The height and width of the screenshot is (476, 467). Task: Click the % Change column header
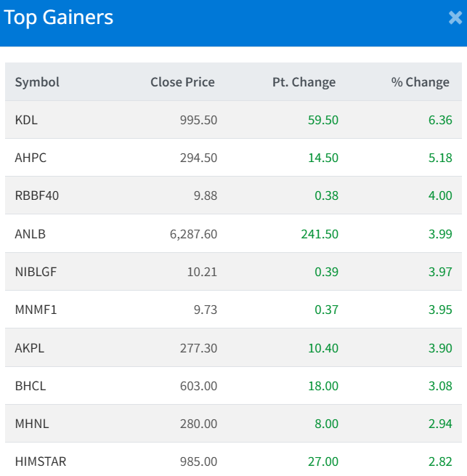click(x=420, y=82)
